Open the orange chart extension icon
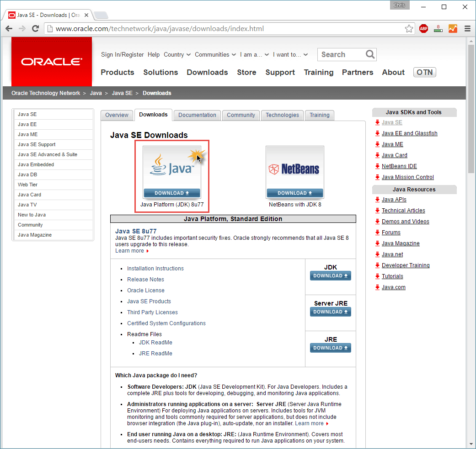The width and height of the screenshot is (476, 449). pyautogui.click(x=453, y=28)
